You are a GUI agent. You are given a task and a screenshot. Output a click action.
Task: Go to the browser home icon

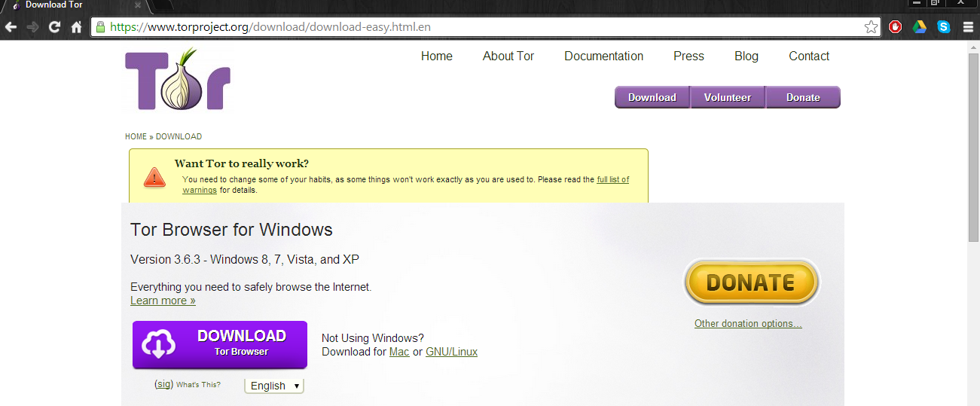[76, 27]
